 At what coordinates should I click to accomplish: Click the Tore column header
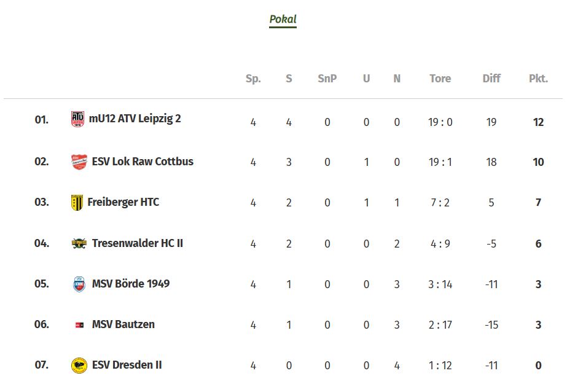click(440, 79)
